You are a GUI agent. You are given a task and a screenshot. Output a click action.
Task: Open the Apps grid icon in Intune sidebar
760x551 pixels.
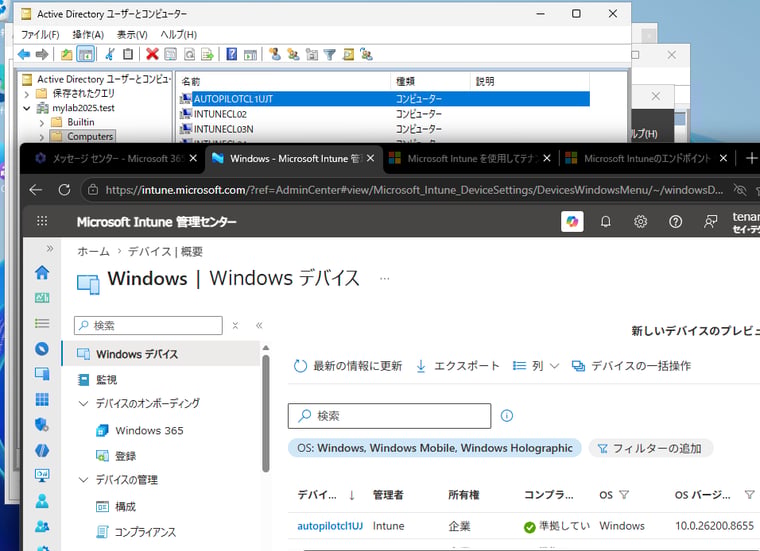click(42, 399)
